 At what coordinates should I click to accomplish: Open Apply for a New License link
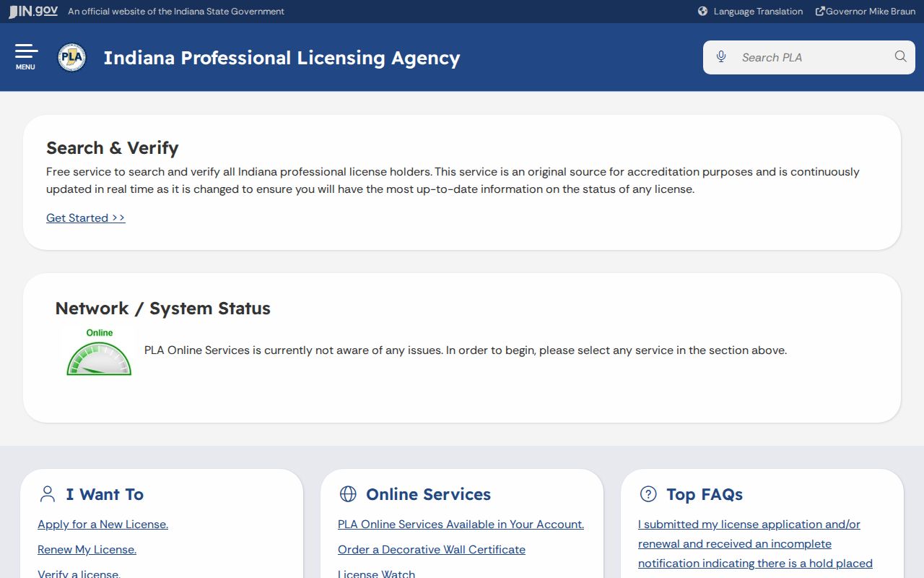103,525
